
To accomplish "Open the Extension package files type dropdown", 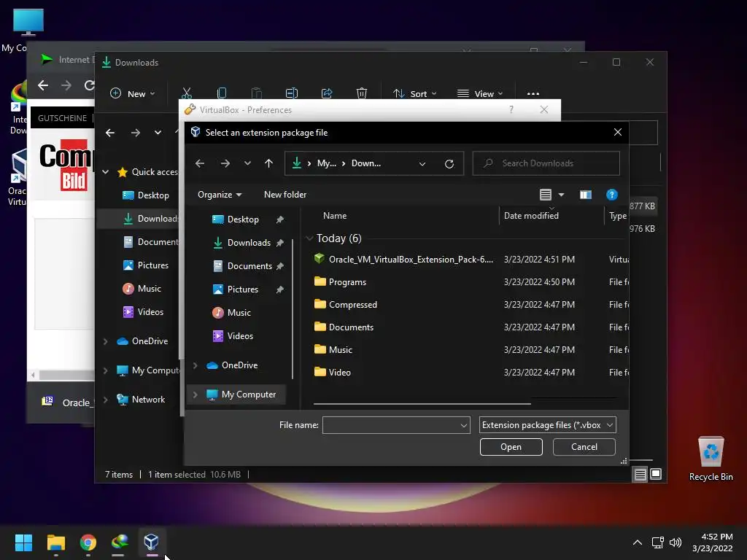I will coord(547,425).
